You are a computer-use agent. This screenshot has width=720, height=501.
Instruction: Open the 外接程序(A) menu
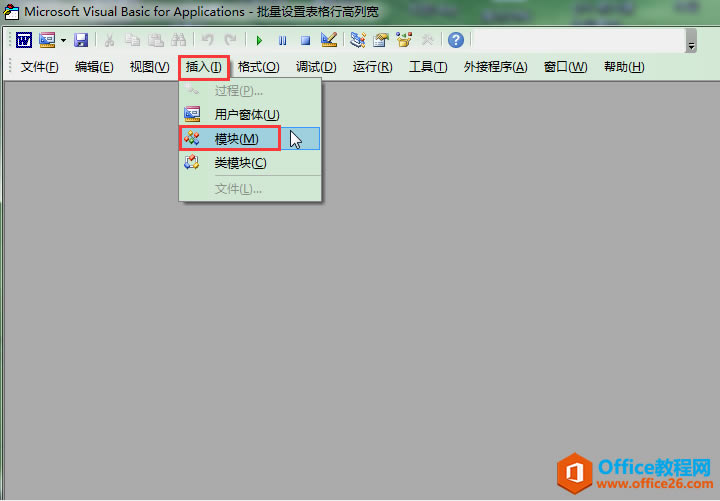(x=495, y=67)
